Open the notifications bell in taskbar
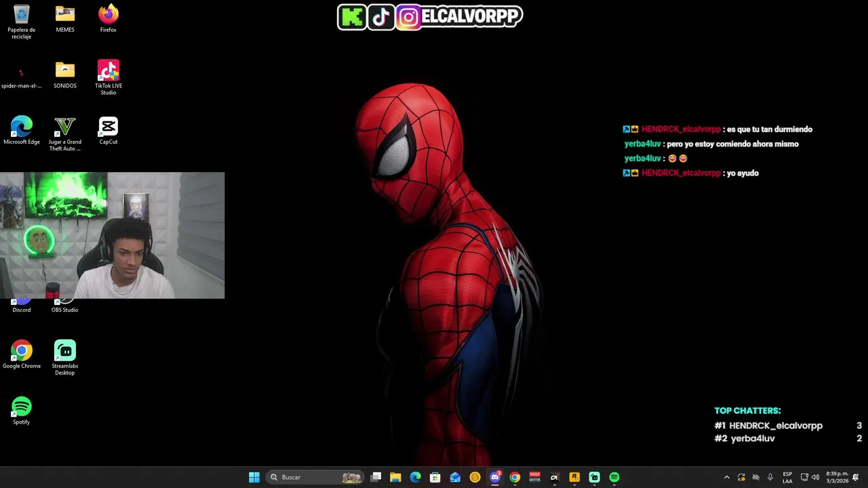This screenshot has width=868, height=488. 856,477
